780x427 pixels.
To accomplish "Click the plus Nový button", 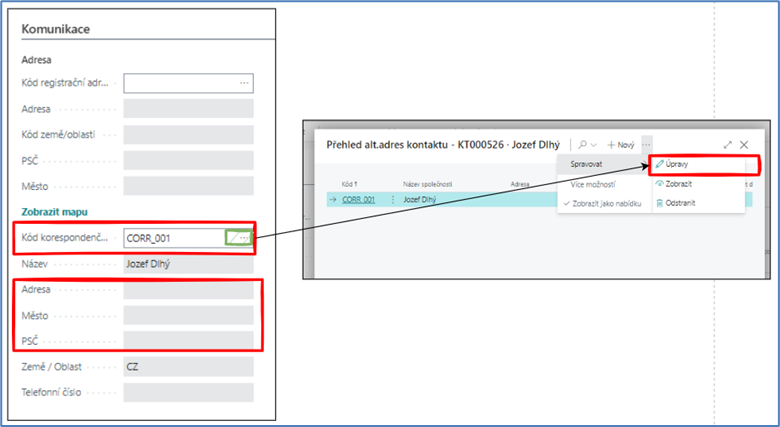I will (x=621, y=145).
